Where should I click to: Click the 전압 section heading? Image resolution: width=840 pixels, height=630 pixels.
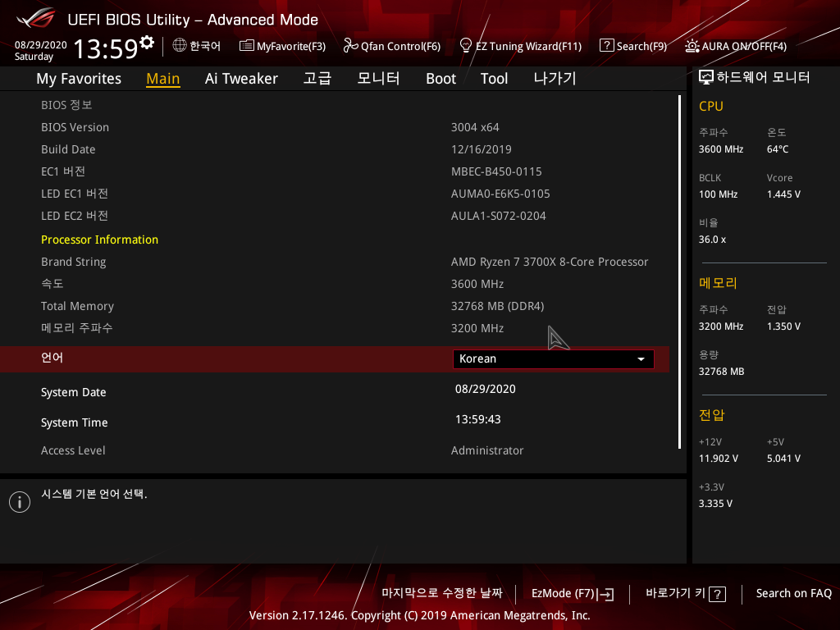click(x=711, y=415)
